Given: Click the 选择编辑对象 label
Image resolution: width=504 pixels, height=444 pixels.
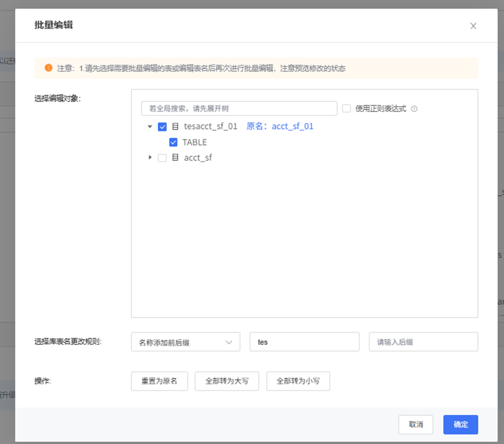Looking at the screenshot, I should [x=58, y=98].
